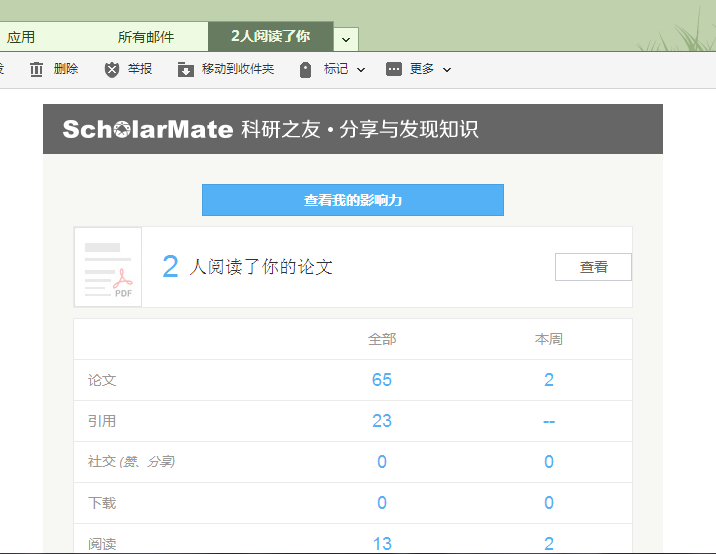The height and width of the screenshot is (554, 716).
Task: Click the 科研之友·分享与发现知识 banner text
Action: [x=360, y=129]
